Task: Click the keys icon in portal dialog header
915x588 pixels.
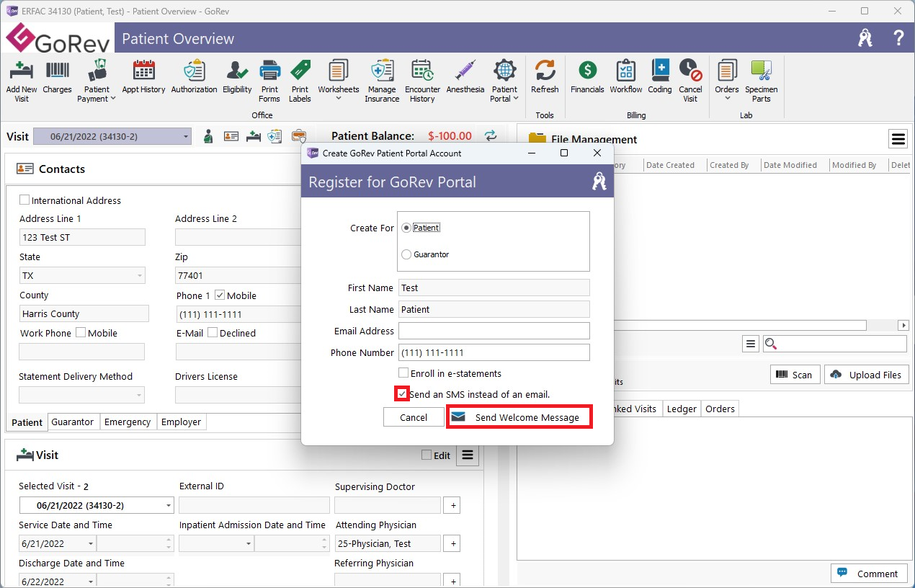Action: [x=599, y=182]
